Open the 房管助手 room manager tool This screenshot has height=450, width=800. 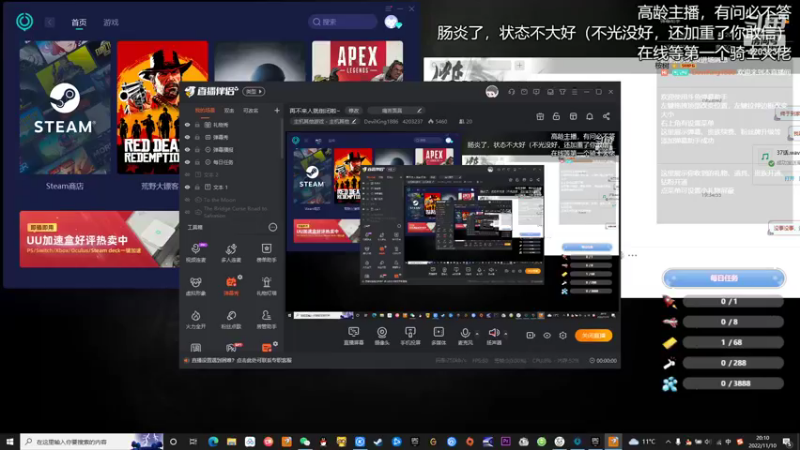pos(266,319)
